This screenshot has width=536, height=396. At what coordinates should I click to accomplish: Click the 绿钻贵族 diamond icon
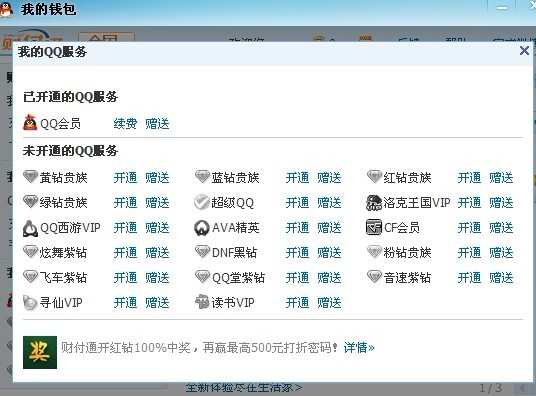point(30,202)
